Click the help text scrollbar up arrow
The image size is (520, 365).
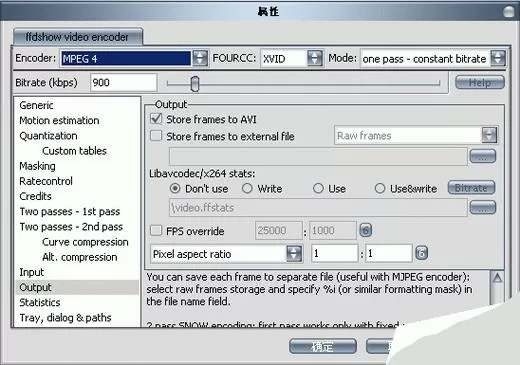point(497,278)
